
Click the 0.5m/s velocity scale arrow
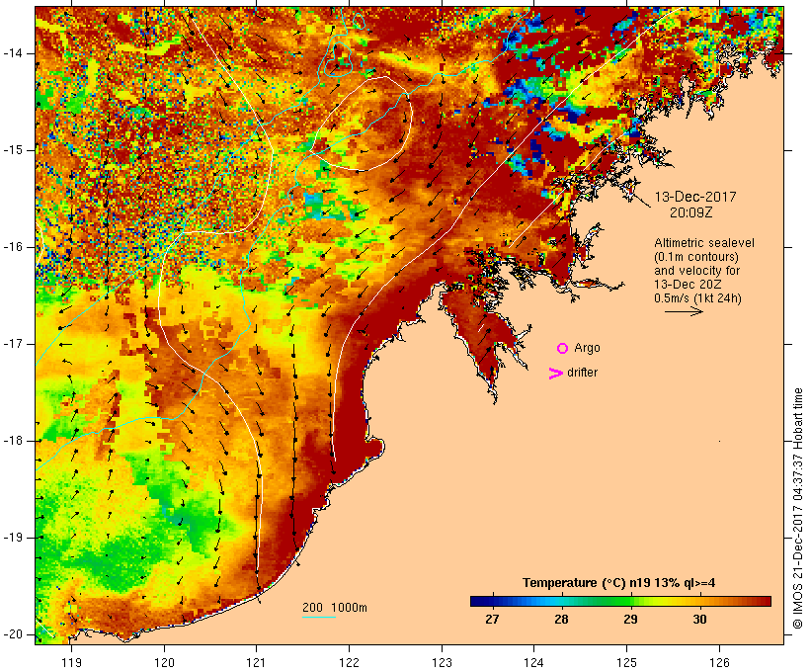pos(684,311)
